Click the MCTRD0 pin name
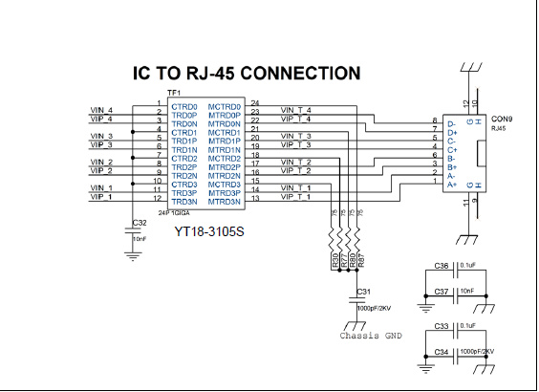This screenshot has height=392, width=539. point(225,107)
